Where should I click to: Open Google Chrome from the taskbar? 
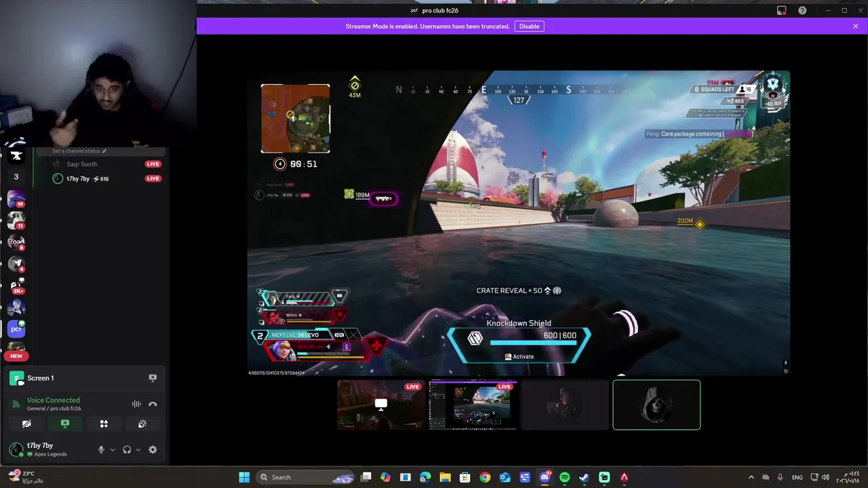(x=485, y=477)
